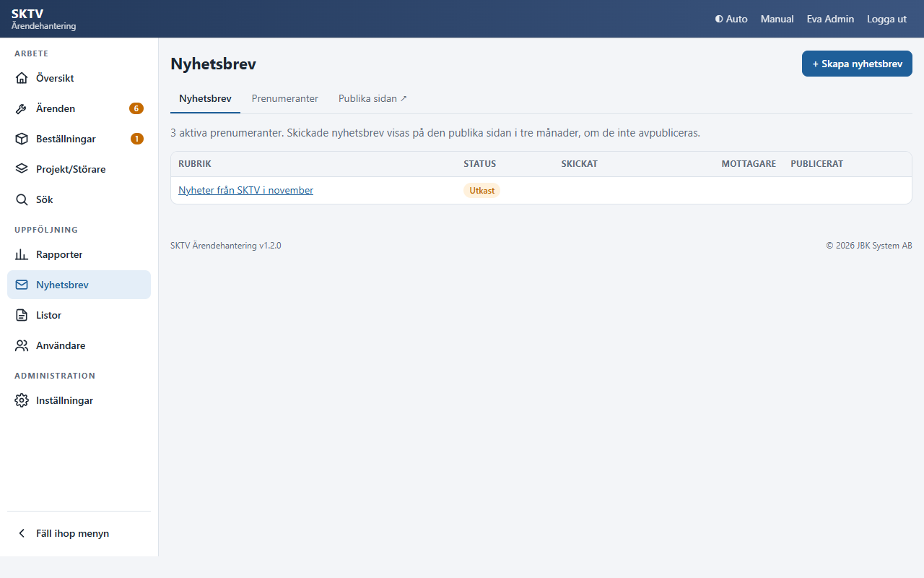Click Skapa nyhetsbrev button
Viewport: 924px width, 578px height.
(857, 64)
